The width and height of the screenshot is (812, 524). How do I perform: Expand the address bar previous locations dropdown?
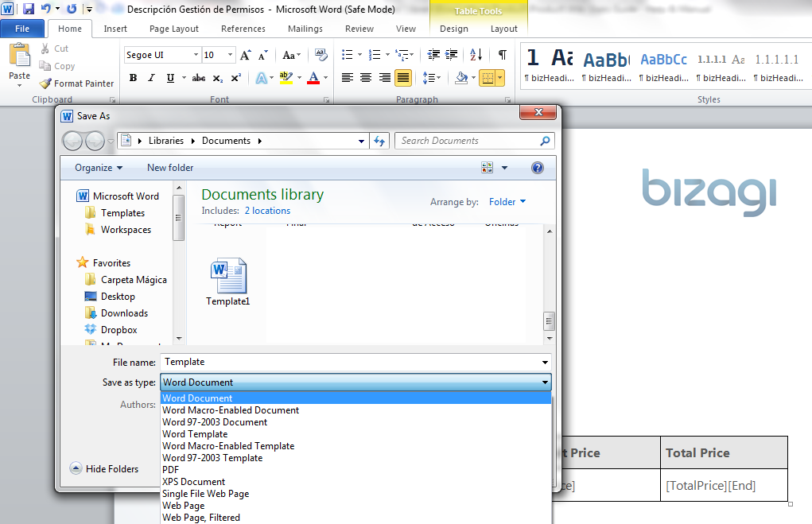coord(362,141)
